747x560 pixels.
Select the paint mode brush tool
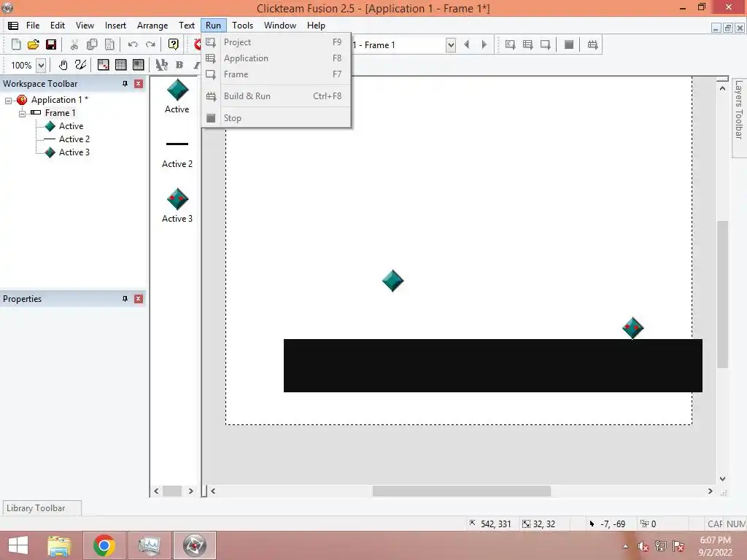point(80,65)
